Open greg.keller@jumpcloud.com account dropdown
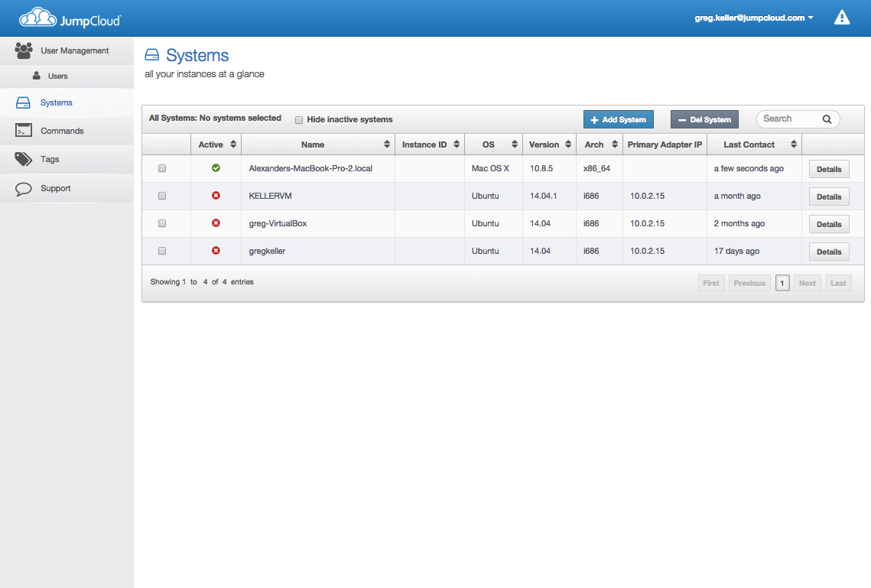The image size is (871, 588). (754, 18)
